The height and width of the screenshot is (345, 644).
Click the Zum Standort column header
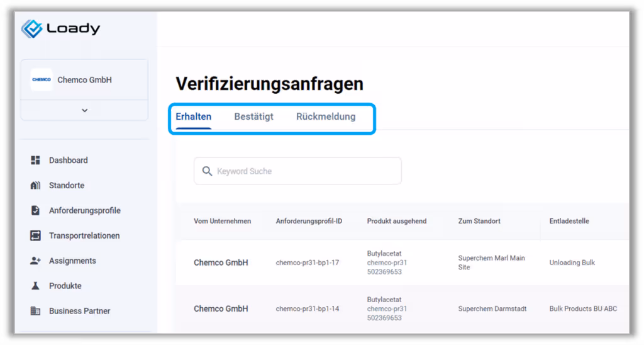point(479,221)
